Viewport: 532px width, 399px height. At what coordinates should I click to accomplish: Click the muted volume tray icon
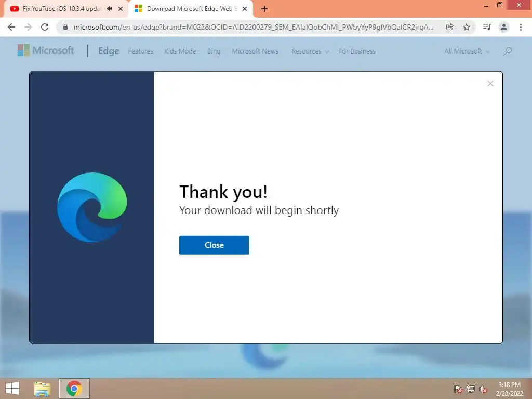[x=483, y=389]
